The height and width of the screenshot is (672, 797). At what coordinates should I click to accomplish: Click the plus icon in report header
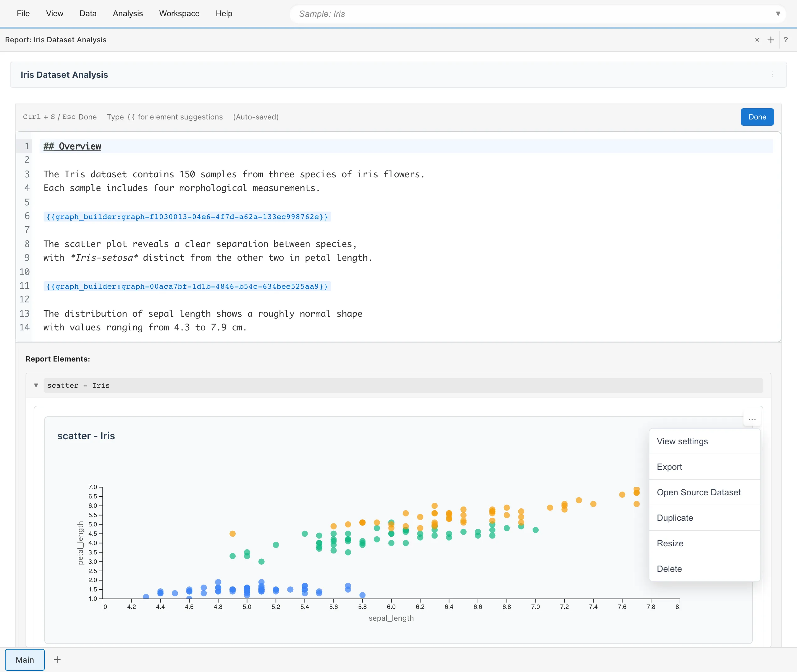pyautogui.click(x=771, y=40)
